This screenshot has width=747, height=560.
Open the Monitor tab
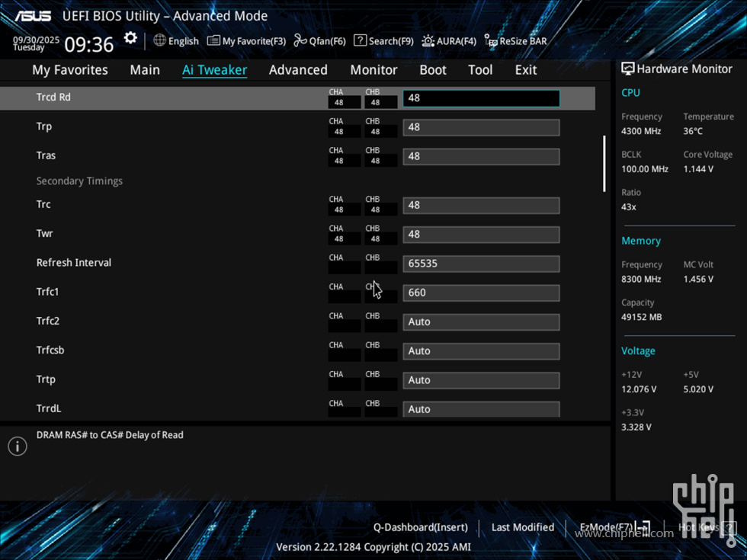click(x=373, y=70)
